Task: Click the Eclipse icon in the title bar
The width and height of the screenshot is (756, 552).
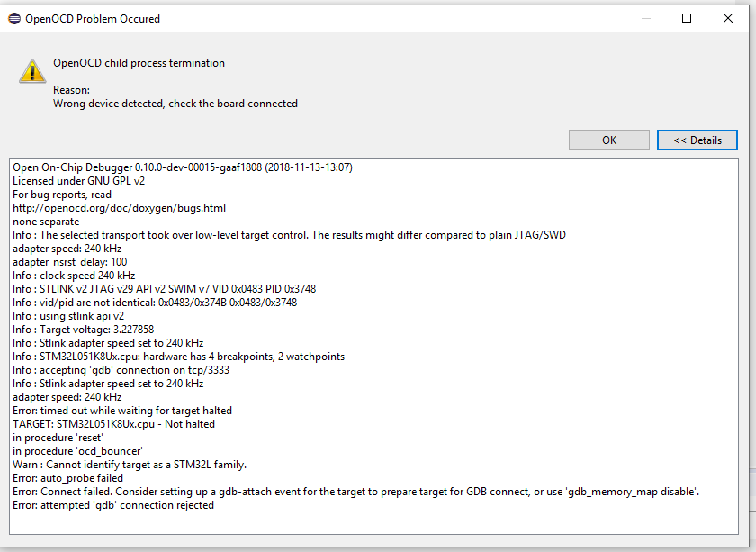Action: (x=15, y=18)
